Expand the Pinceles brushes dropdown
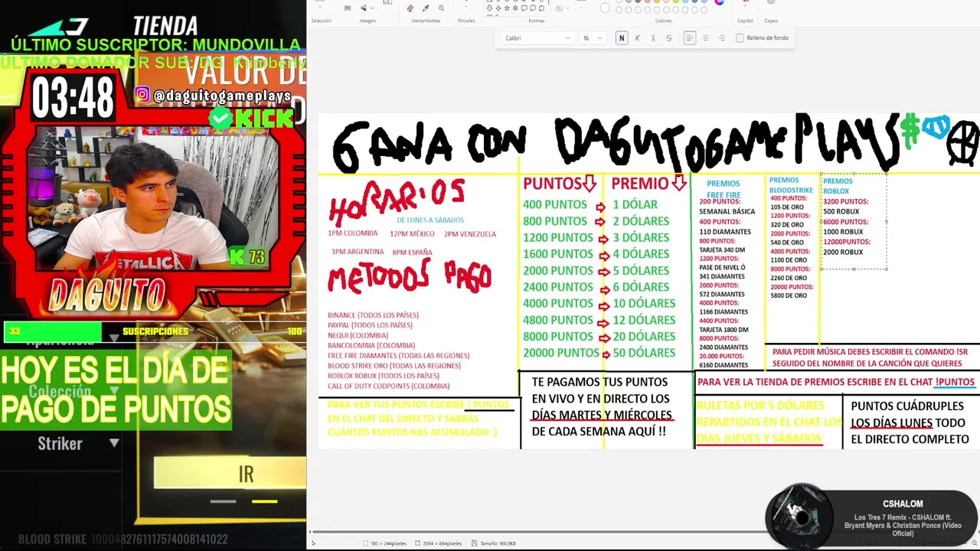This screenshot has width=980, height=551. point(466,7)
